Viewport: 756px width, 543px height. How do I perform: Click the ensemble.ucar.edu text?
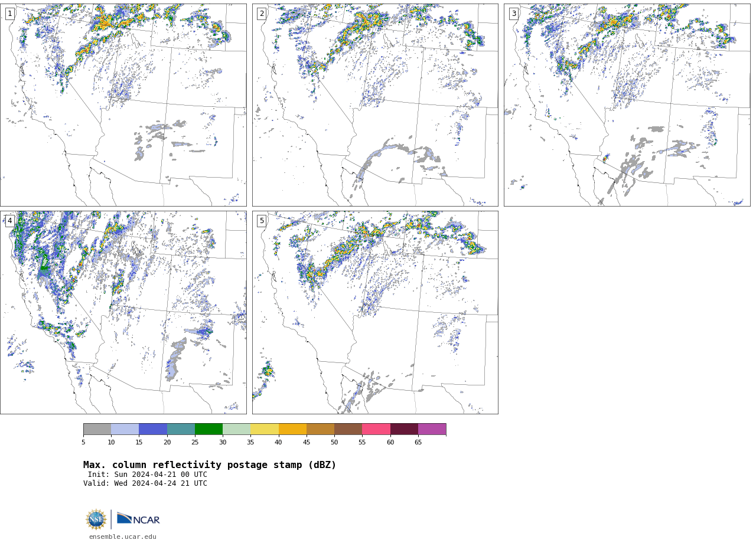[123, 537]
